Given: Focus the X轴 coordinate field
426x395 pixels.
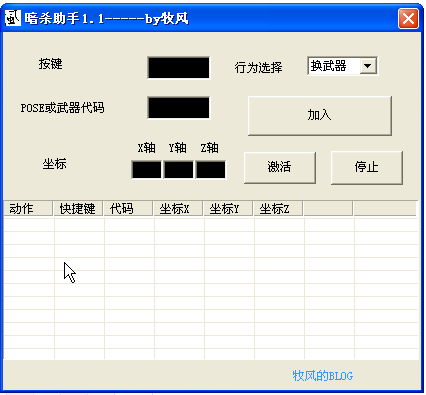Looking at the screenshot, I should pos(147,170).
